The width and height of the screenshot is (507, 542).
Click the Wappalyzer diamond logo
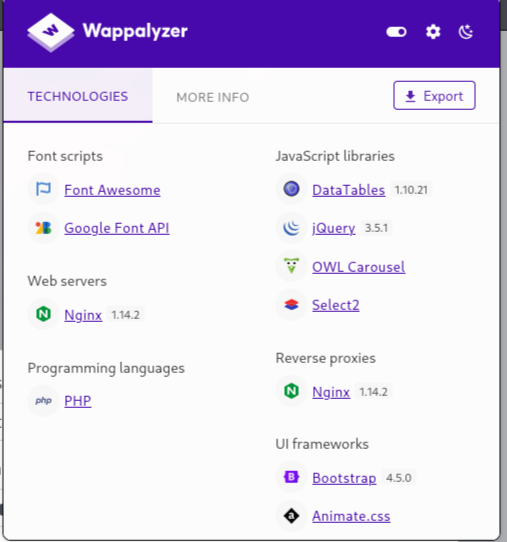coord(51,32)
